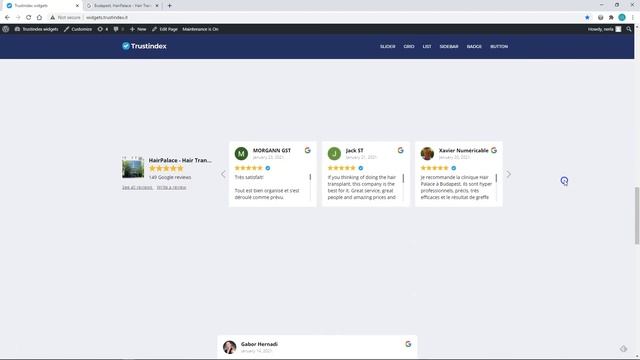Click Xavier Numéricable profile photo

(x=427, y=153)
